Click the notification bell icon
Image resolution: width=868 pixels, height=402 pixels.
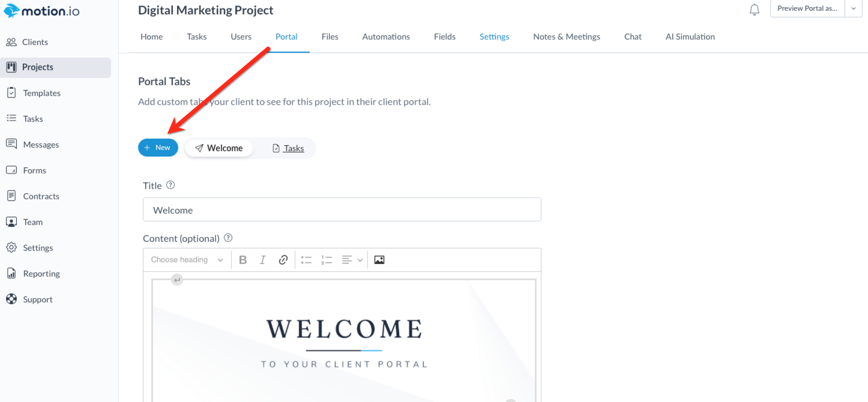coord(754,9)
